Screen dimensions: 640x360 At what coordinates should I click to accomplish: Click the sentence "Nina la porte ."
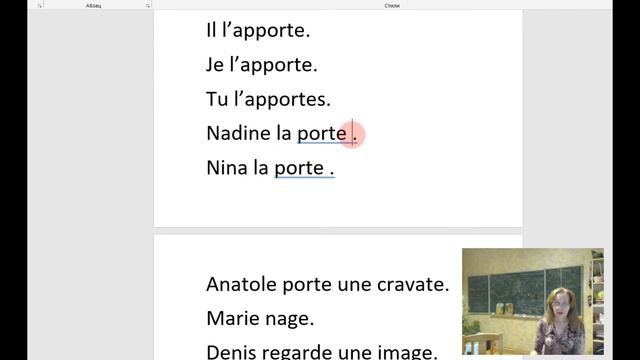pos(270,168)
